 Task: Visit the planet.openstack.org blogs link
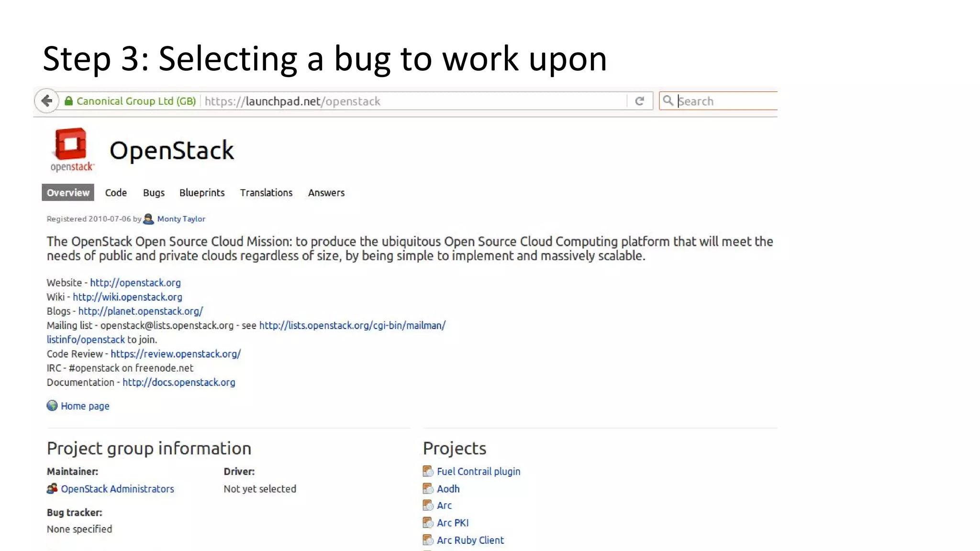(x=141, y=311)
